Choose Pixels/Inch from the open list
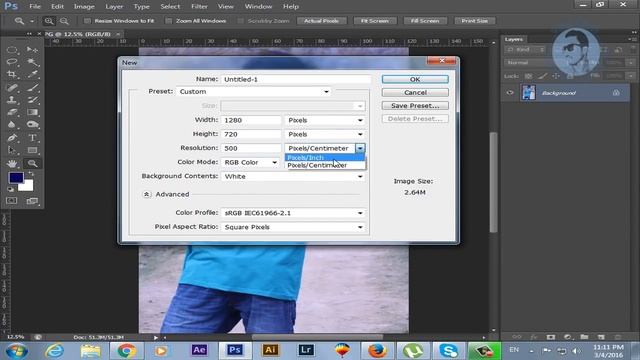640x360 pixels. 325,158
